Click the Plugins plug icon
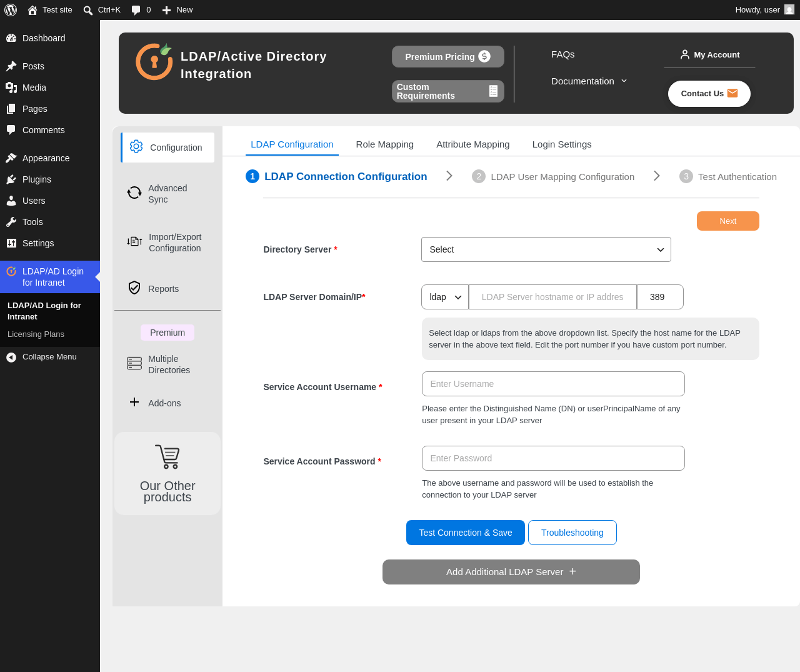This screenshot has height=672, width=800. click(x=11, y=179)
